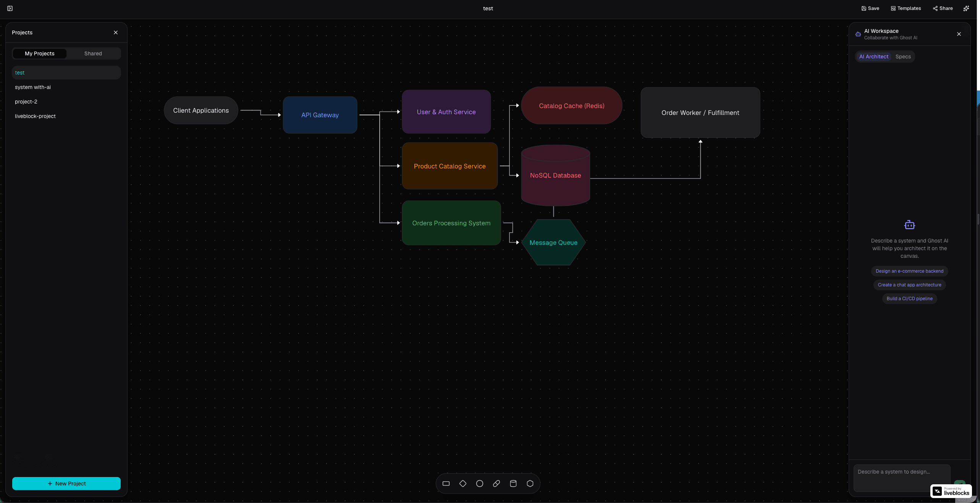
Task: Open the liveblock-project entry
Action: click(x=66, y=116)
